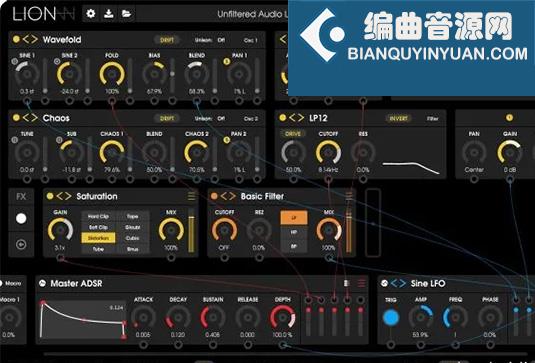Toggle the Saturation effect power dot
535x363 pixels.
(x=50, y=196)
